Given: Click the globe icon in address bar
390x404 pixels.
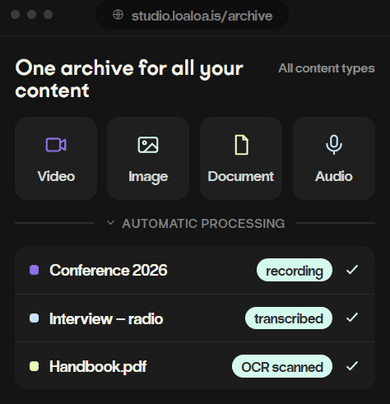Looking at the screenshot, I should 118,15.
